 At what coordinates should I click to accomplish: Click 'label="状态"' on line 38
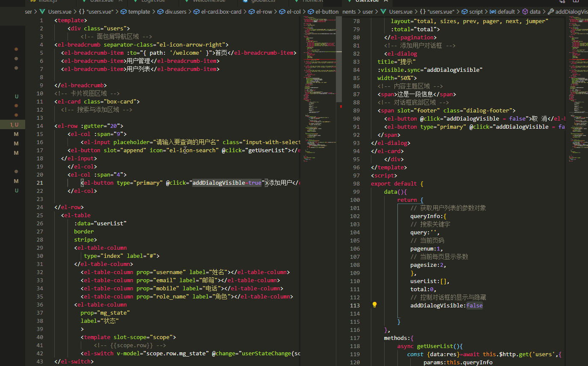tap(100, 321)
